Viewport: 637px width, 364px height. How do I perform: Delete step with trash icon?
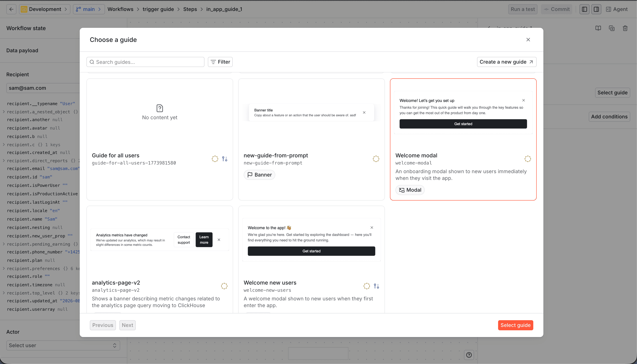pos(625,28)
